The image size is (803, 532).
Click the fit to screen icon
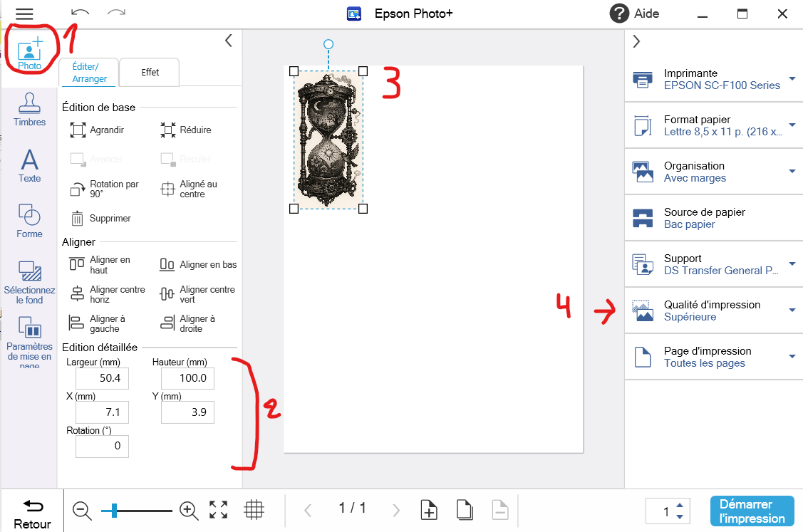click(x=219, y=509)
